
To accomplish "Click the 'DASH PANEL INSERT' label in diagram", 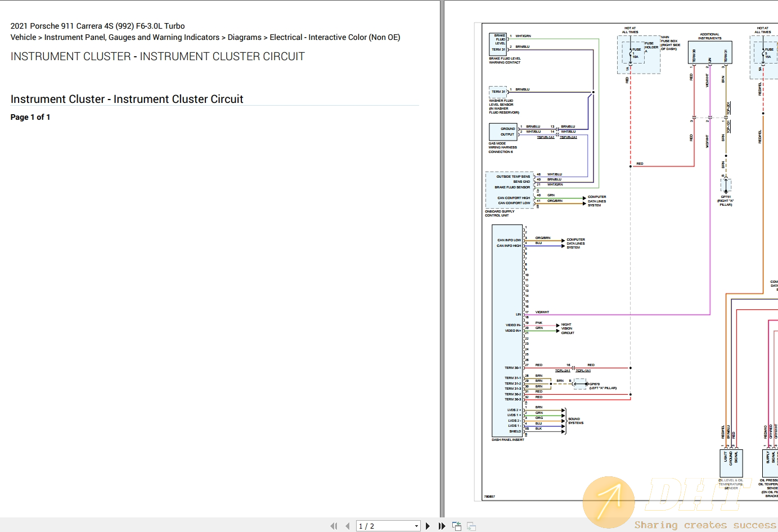I will (x=508, y=440).
